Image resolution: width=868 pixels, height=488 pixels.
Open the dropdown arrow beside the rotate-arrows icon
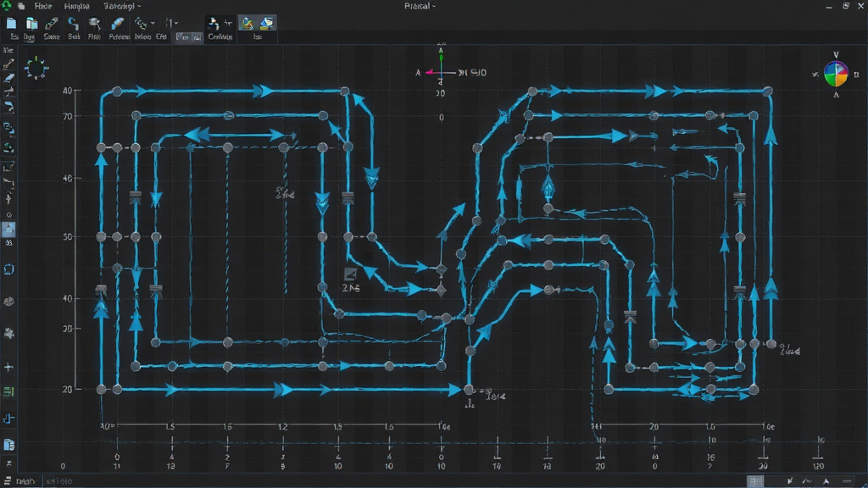click(x=153, y=23)
